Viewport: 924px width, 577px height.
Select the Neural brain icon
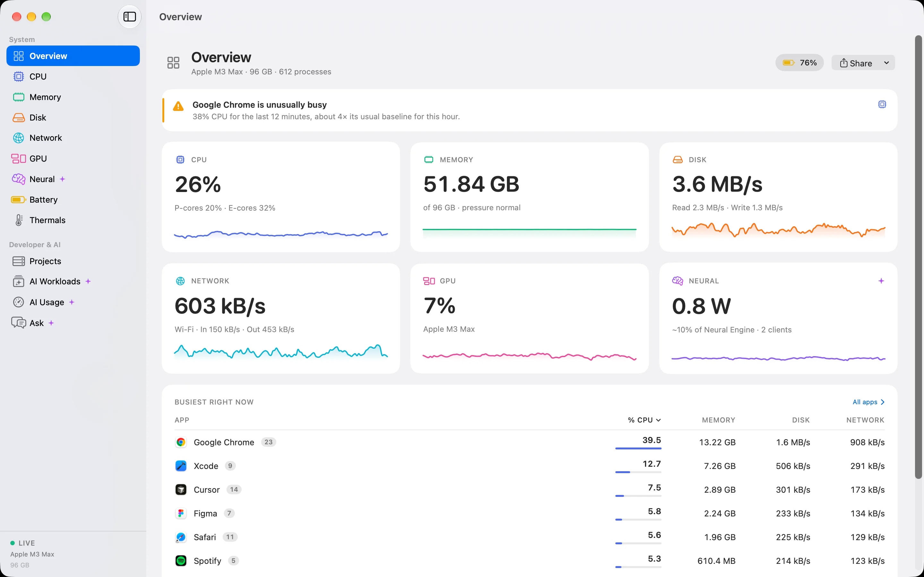tap(18, 179)
